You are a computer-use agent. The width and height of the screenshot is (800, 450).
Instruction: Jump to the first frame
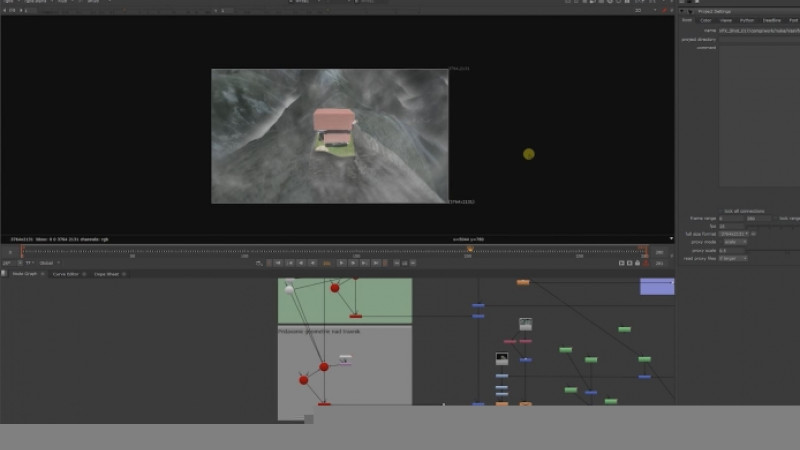(x=278, y=263)
